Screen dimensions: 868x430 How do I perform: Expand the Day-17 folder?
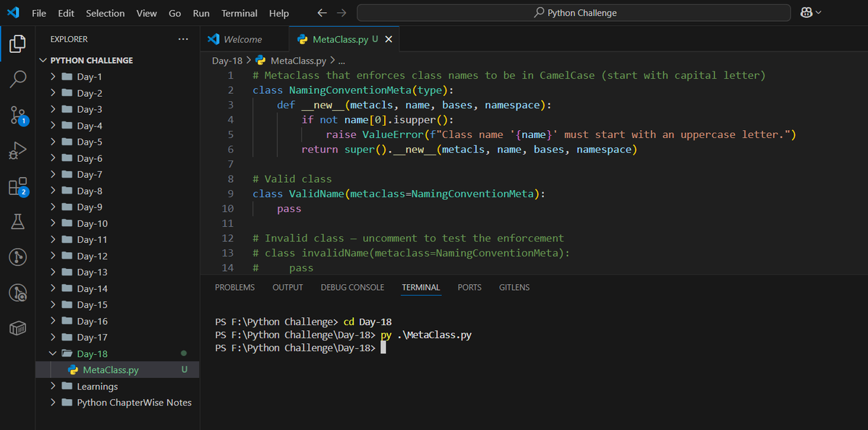(x=53, y=337)
